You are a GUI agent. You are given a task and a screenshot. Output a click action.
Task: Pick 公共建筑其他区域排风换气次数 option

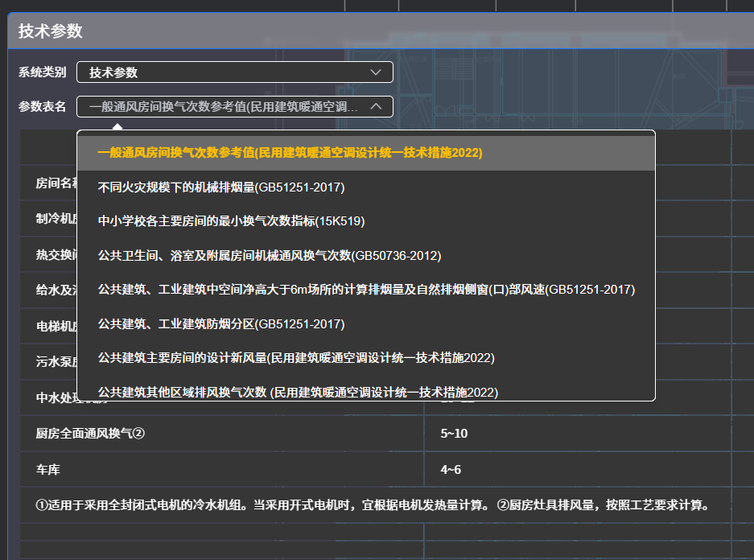298,392
